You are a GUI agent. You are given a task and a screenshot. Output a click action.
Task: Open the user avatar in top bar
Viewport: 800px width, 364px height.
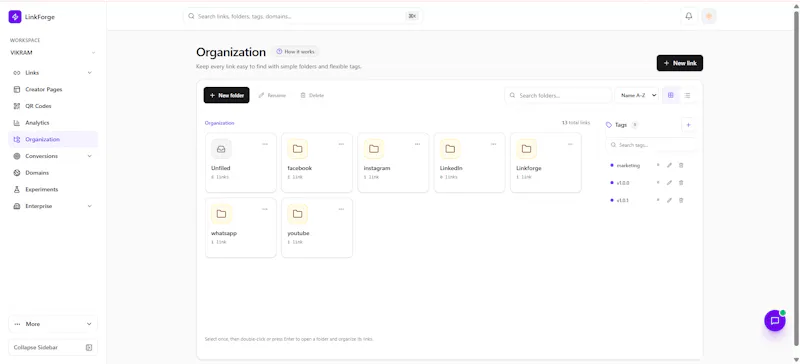[709, 16]
